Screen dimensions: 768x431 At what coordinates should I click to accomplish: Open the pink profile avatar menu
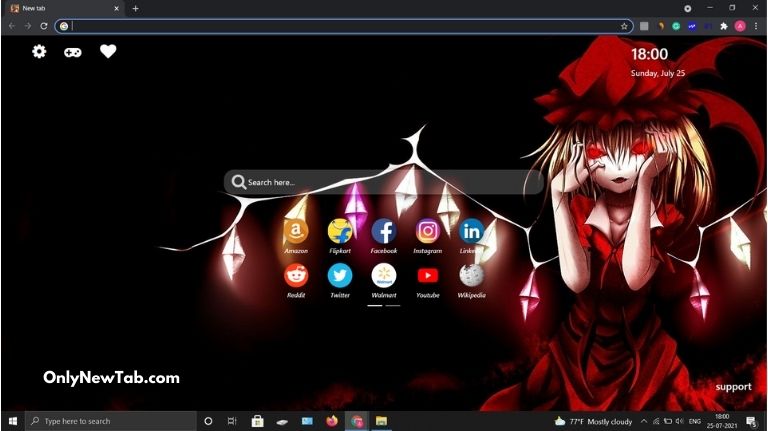[x=740, y=26]
